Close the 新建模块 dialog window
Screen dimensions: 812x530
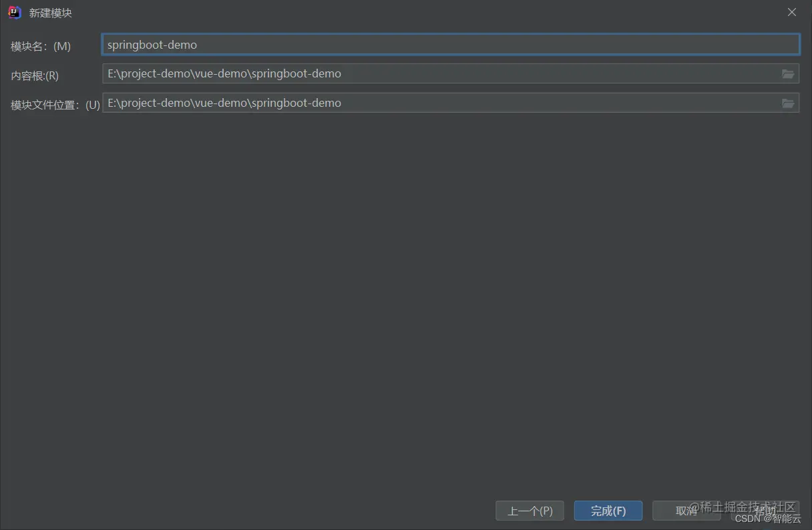(x=792, y=12)
